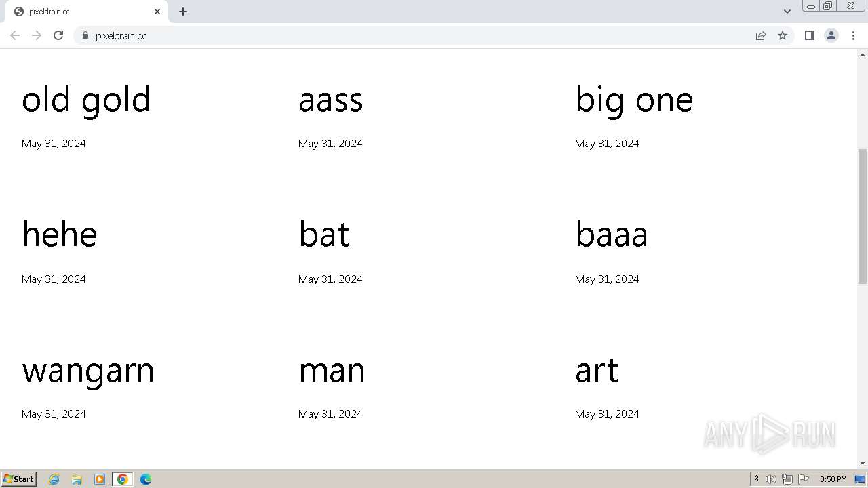Image resolution: width=868 pixels, height=488 pixels.
Task: Reload the pixeldrain.cc page
Action: [58, 35]
